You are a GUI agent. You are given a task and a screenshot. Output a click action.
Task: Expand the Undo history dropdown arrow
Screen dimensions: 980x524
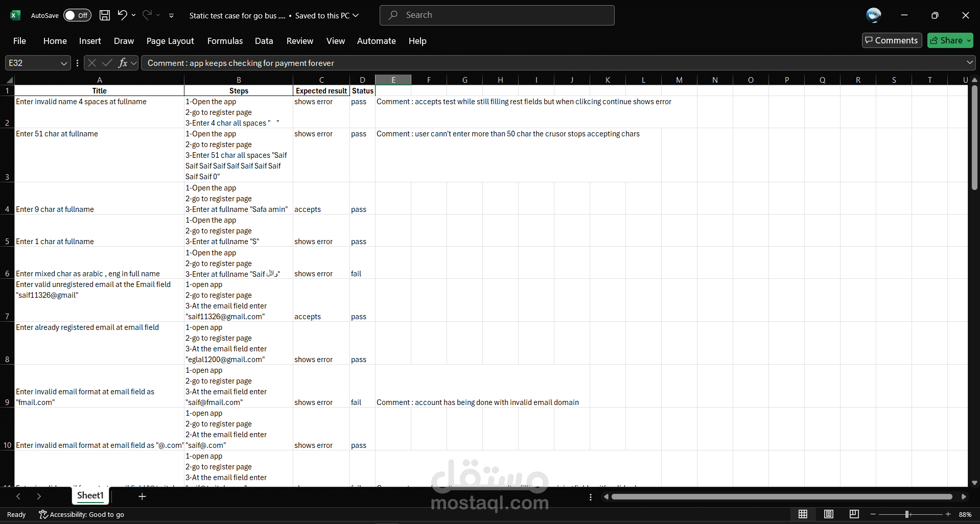point(133,15)
